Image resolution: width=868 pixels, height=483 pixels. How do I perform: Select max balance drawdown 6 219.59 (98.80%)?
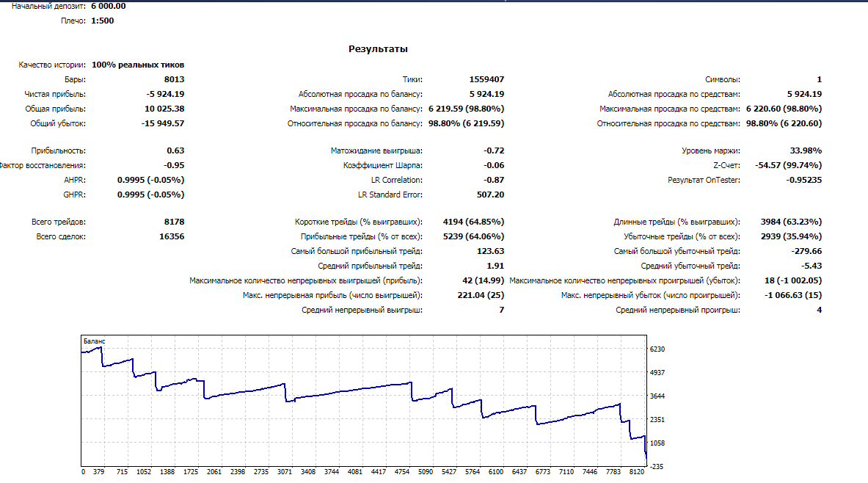point(466,109)
